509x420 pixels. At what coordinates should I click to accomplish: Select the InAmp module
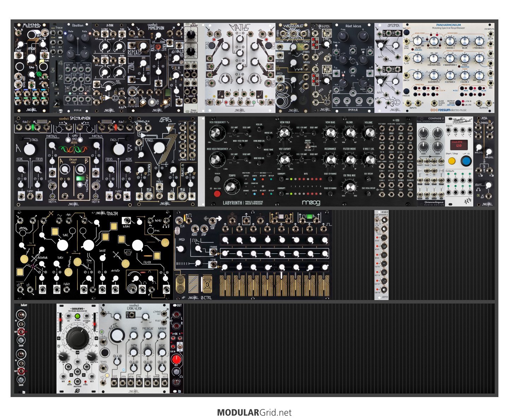point(21,348)
